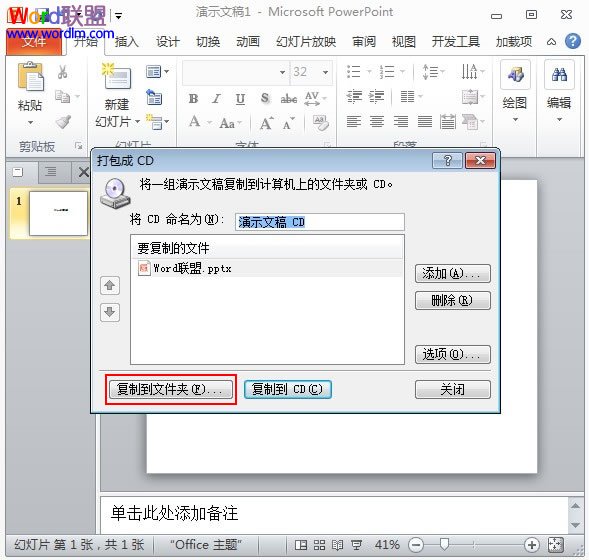
Task: Switch to the 幻灯片放映 Slide Show tab
Action: [x=306, y=42]
